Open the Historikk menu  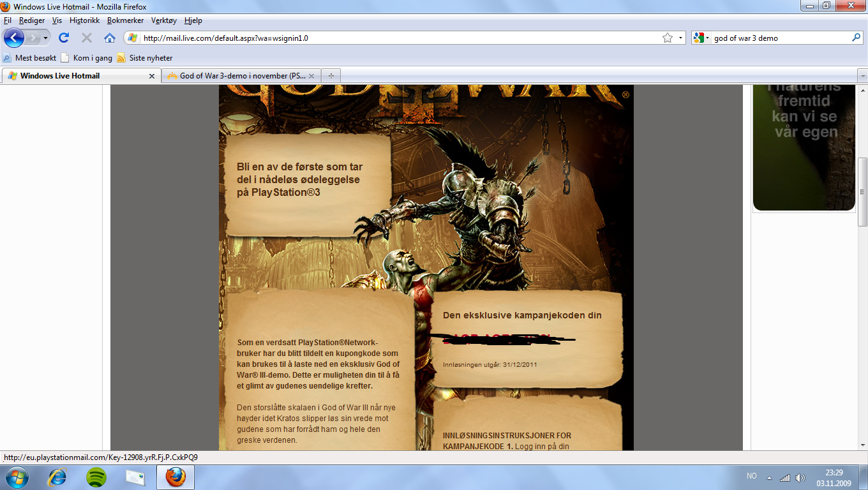point(85,20)
